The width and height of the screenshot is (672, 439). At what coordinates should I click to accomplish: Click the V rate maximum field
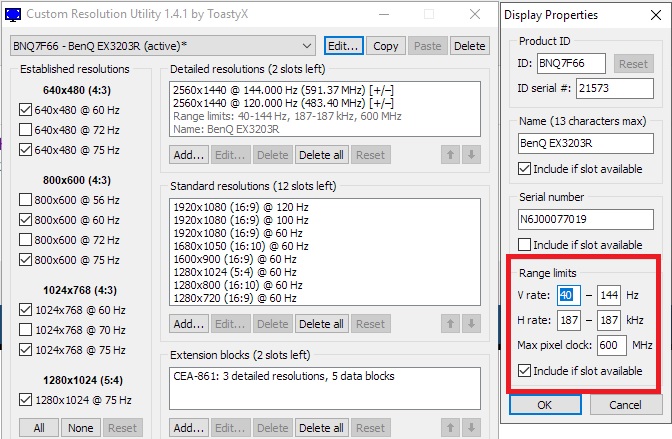609,295
